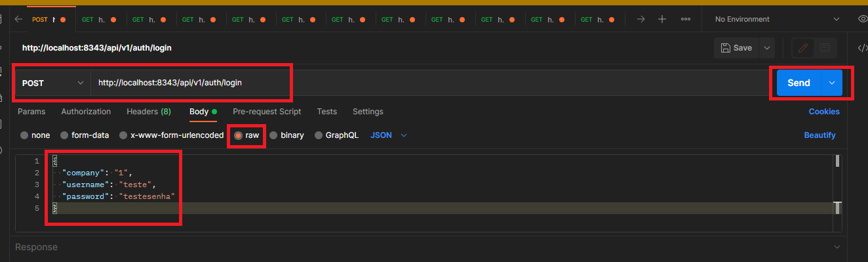Click the left arrow before the POST tab
Image resolution: width=868 pixels, height=262 pixels.
(18, 19)
